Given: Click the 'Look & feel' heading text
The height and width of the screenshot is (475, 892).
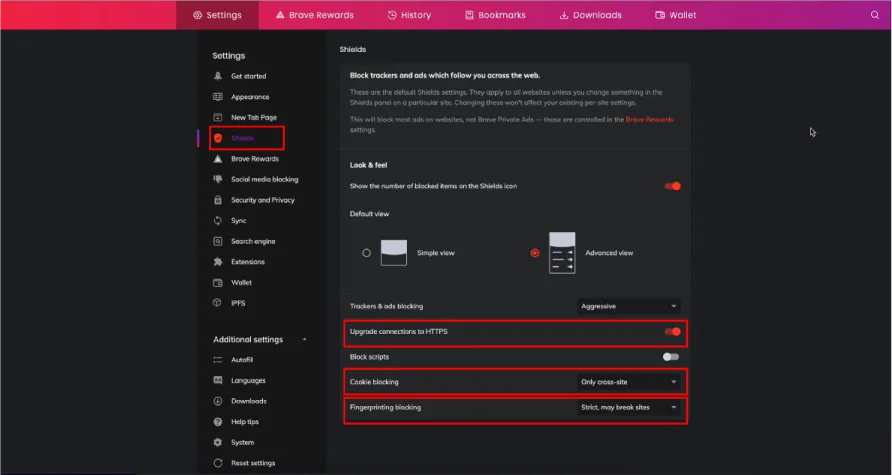Looking at the screenshot, I should click(x=368, y=165).
